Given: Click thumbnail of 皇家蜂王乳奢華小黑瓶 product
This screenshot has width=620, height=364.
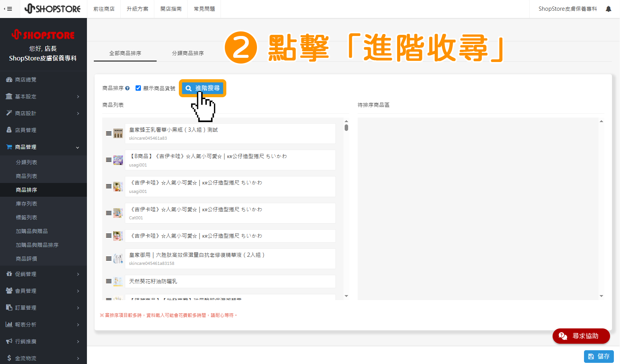Looking at the screenshot, I should [118, 134].
